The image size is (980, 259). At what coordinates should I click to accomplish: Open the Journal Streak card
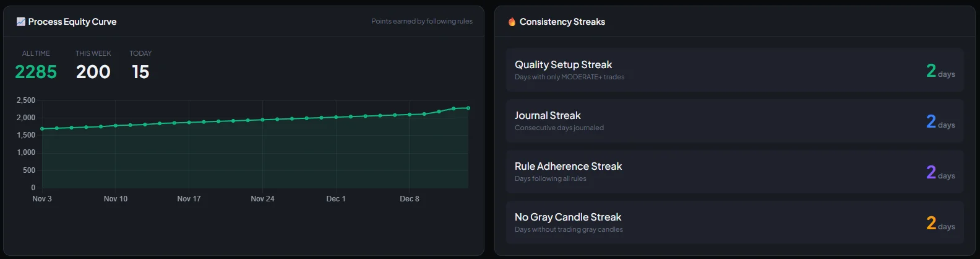(734, 121)
